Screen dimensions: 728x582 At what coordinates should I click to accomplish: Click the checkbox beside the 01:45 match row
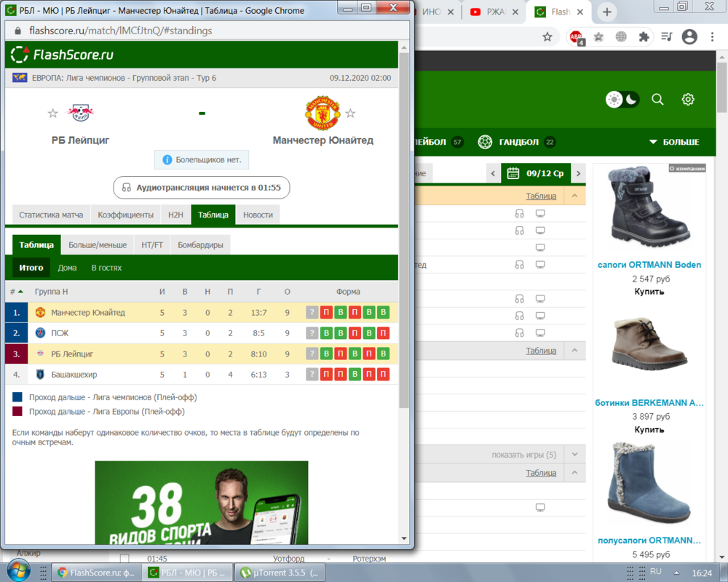[124, 558]
